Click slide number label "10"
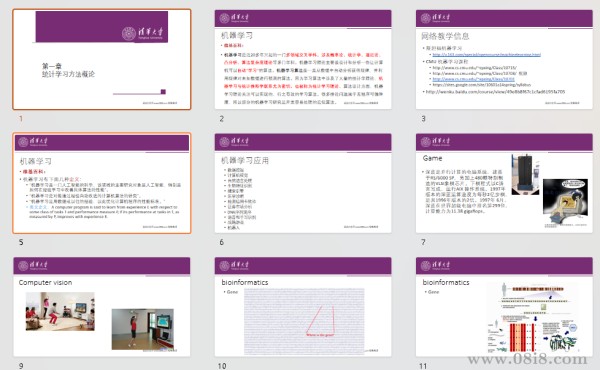600x370 pixels. tap(222, 366)
